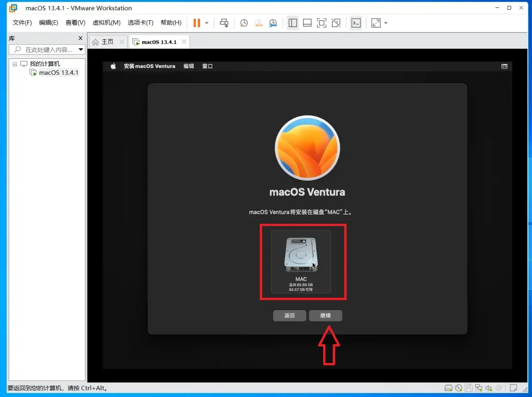Pause the virtual machine using the orange pause icon
Viewport: 532px width, 397px height.
coord(197,23)
